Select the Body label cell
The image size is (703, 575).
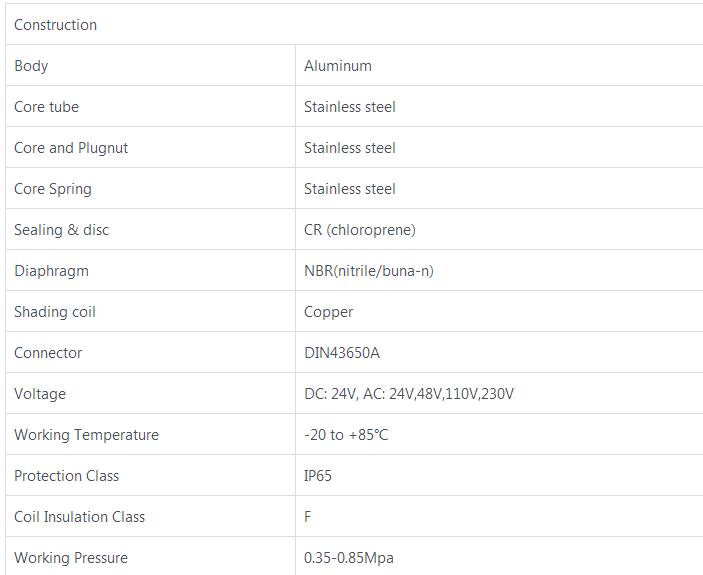pyautogui.click(x=31, y=66)
